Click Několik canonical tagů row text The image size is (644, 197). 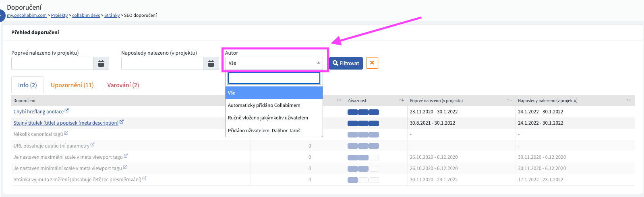point(38,134)
